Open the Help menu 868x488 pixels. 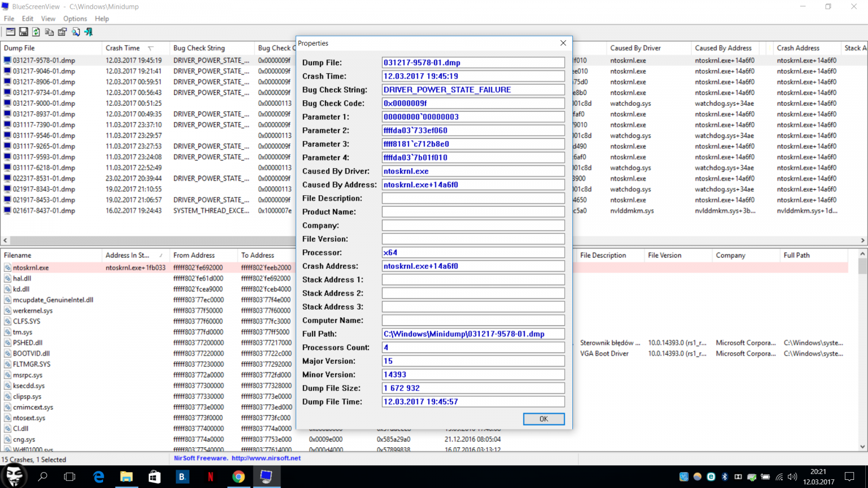pos(102,18)
